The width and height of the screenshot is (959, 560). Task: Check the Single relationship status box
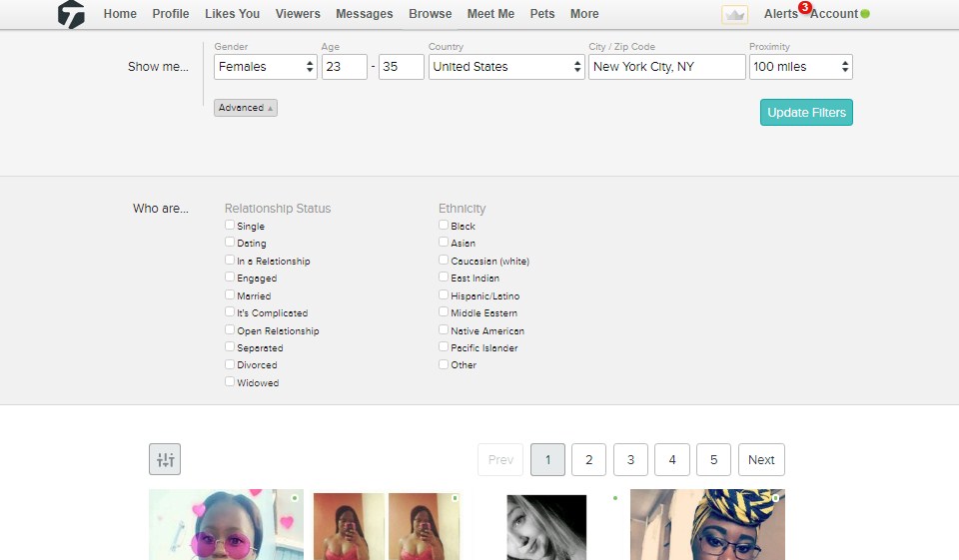(x=230, y=226)
